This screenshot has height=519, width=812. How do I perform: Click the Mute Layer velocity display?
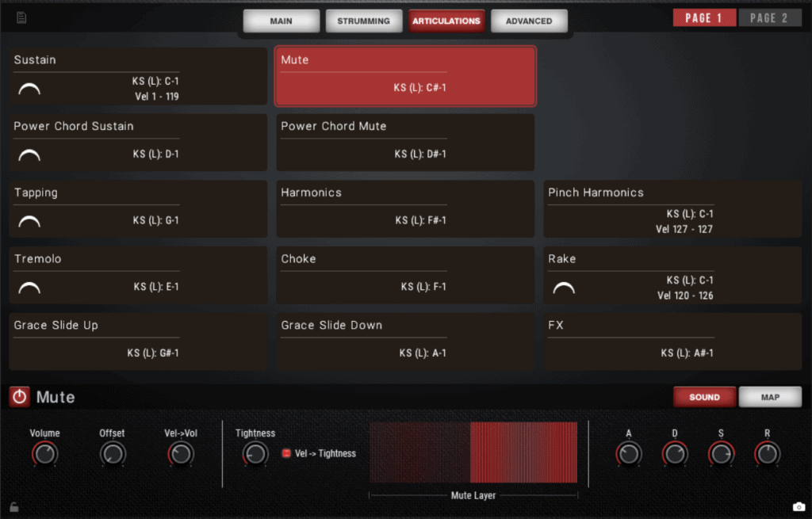pos(473,452)
